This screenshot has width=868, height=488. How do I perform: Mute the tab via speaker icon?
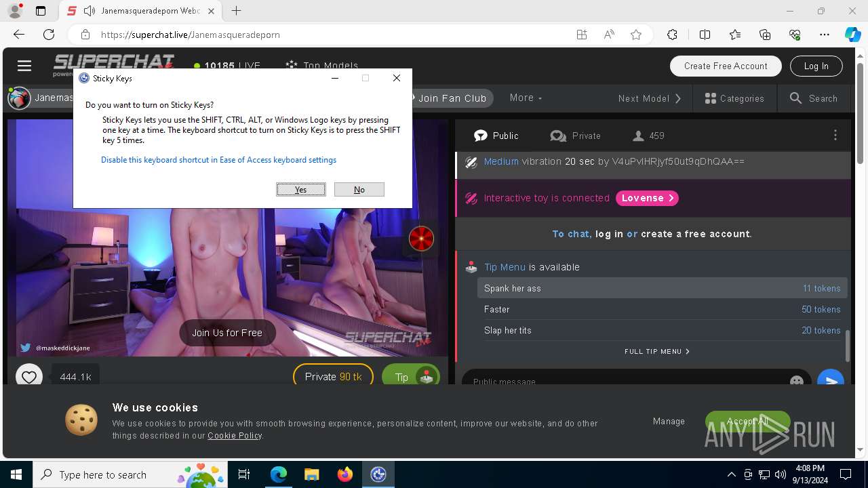point(89,11)
